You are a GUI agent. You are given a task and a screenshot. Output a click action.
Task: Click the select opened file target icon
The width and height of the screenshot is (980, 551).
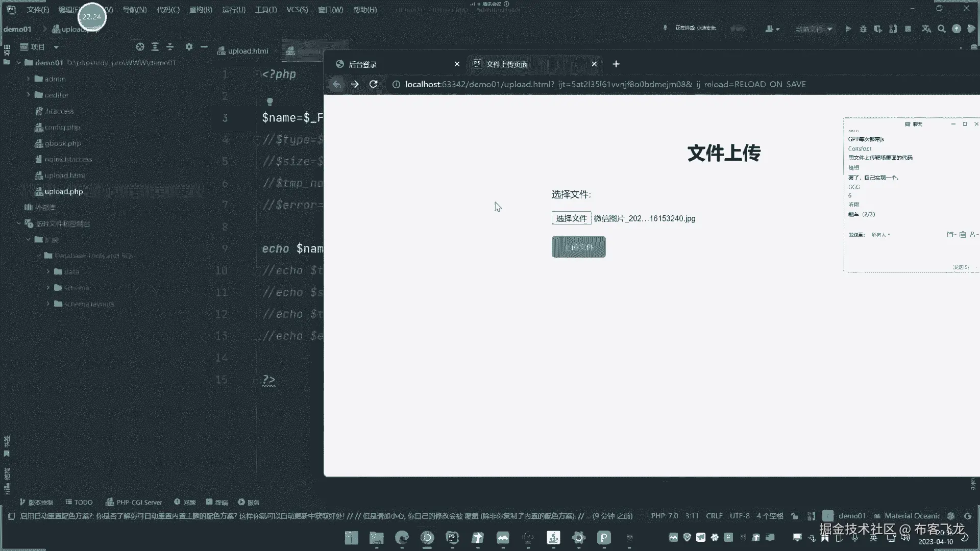point(140,47)
